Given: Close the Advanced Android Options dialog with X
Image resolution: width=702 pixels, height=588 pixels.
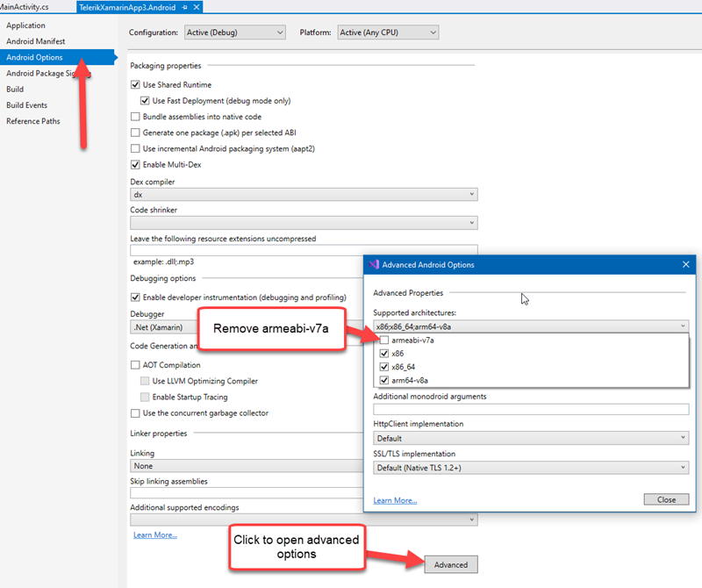Looking at the screenshot, I should tap(685, 265).
